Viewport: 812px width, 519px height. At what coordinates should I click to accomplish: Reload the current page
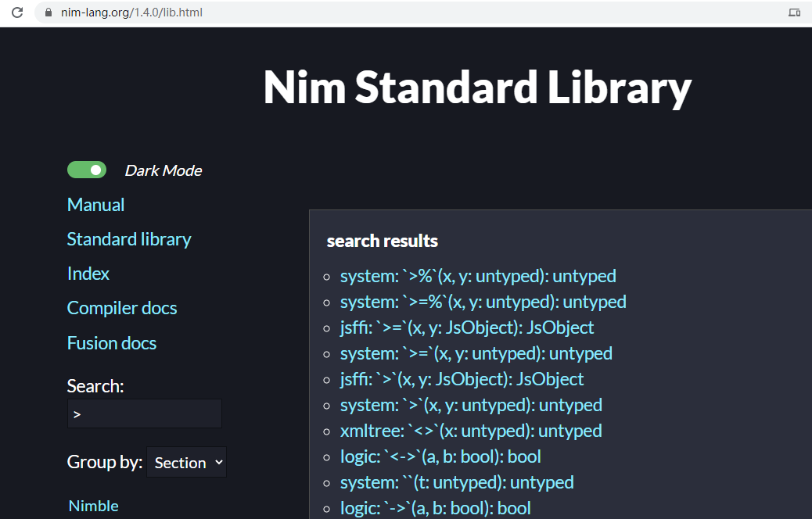point(17,13)
